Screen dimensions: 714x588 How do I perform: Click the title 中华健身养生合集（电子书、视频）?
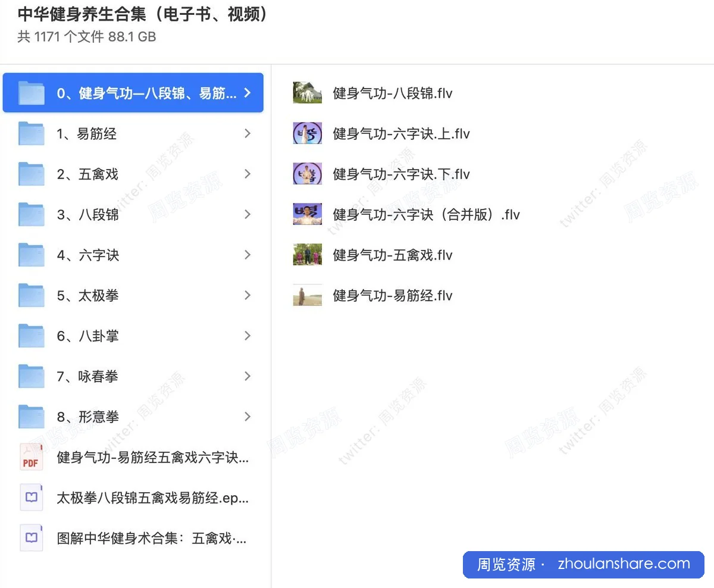coord(143,14)
